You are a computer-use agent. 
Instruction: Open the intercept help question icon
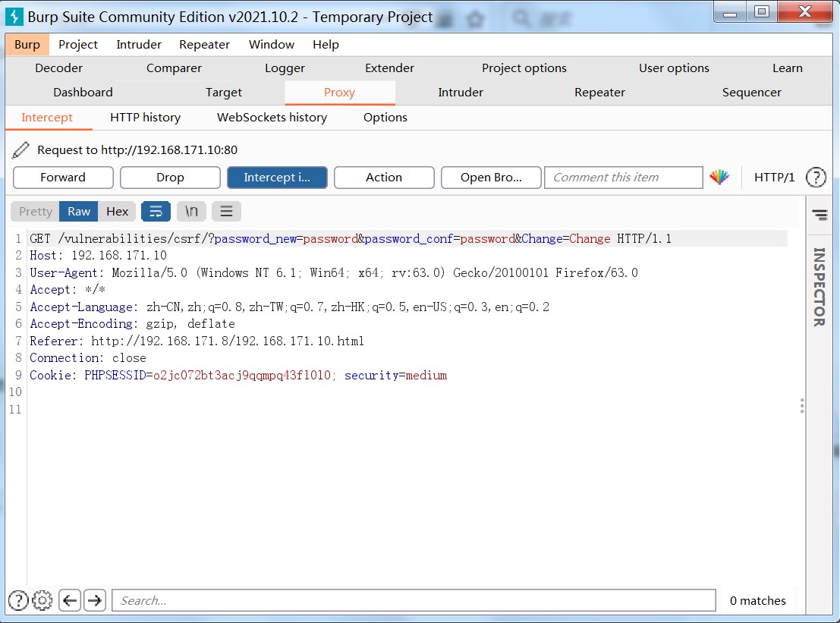[x=816, y=178]
